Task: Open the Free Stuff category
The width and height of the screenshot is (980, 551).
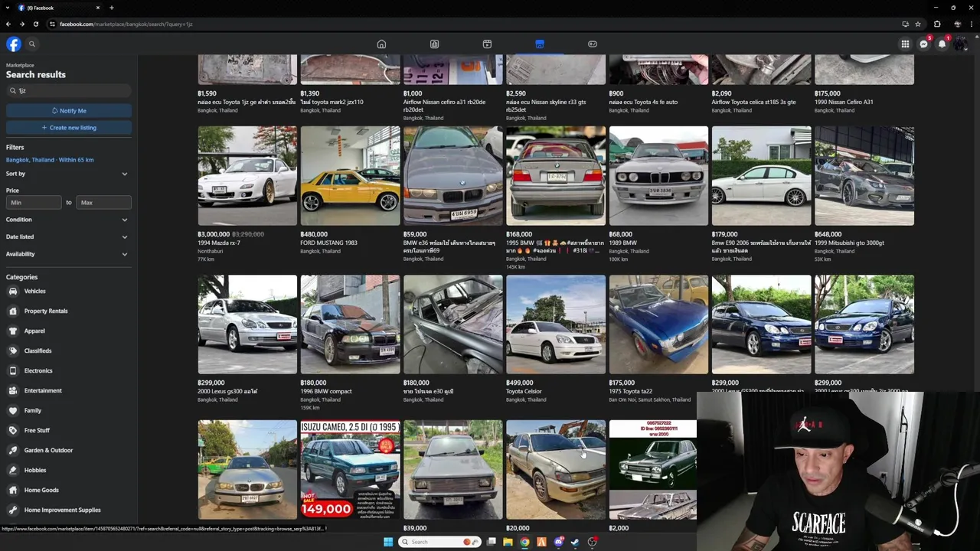Action: [67, 431]
